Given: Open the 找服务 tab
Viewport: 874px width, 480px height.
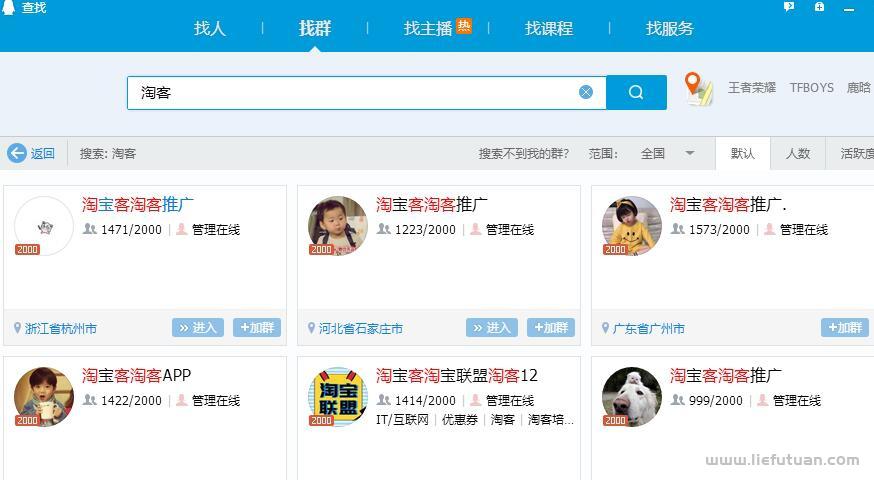Looking at the screenshot, I should point(669,28).
